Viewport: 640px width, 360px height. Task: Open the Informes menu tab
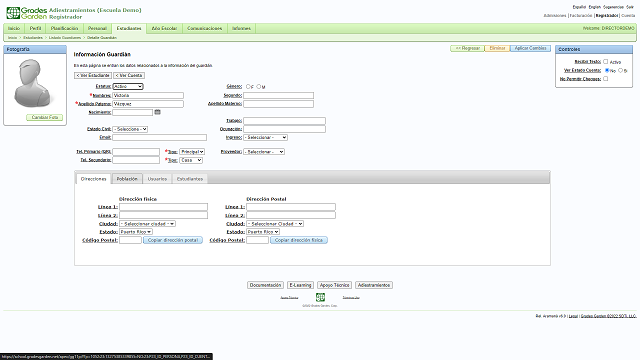tap(241, 28)
